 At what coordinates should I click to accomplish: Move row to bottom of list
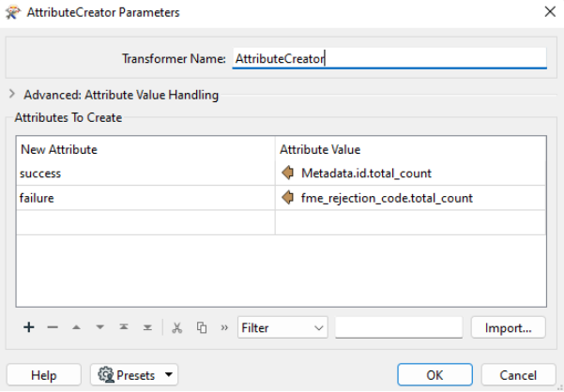tap(147, 327)
